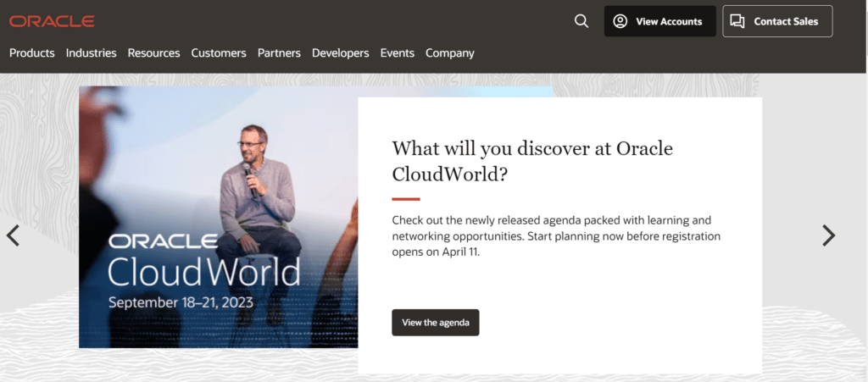
Task: Open the Partners menu item
Action: [x=279, y=53]
